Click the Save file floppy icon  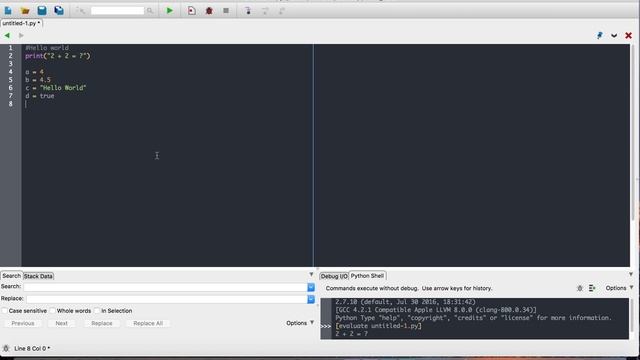point(42,11)
